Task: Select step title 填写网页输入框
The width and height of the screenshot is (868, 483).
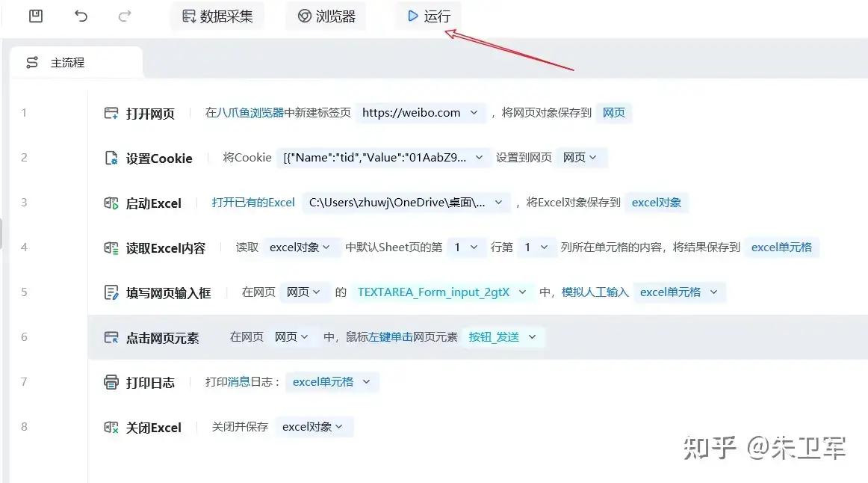Action: click(168, 292)
